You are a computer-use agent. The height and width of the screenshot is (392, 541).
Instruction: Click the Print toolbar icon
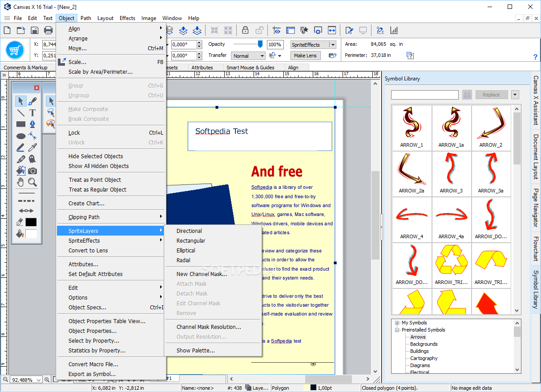(48, 30)
